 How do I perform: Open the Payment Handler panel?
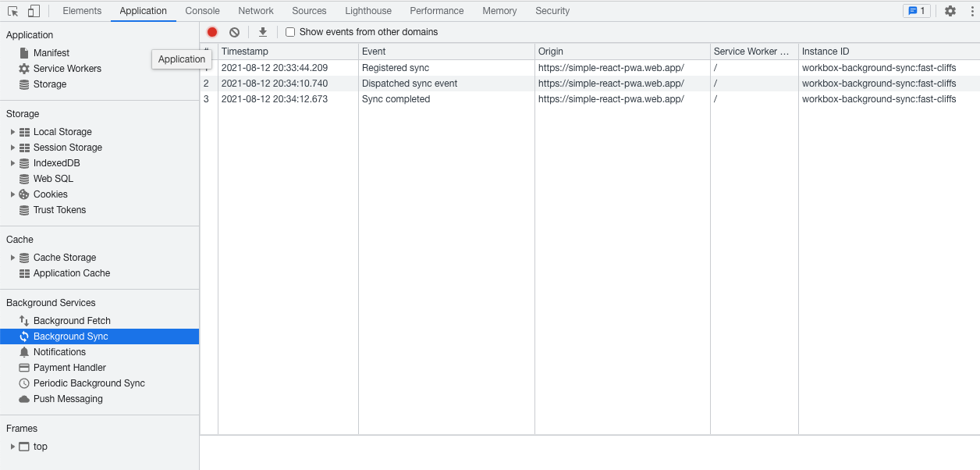pyautogui.click(x=69, y=367)
